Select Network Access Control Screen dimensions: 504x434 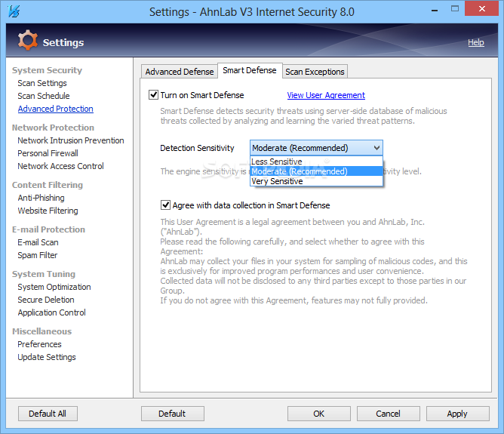[60, 166]
